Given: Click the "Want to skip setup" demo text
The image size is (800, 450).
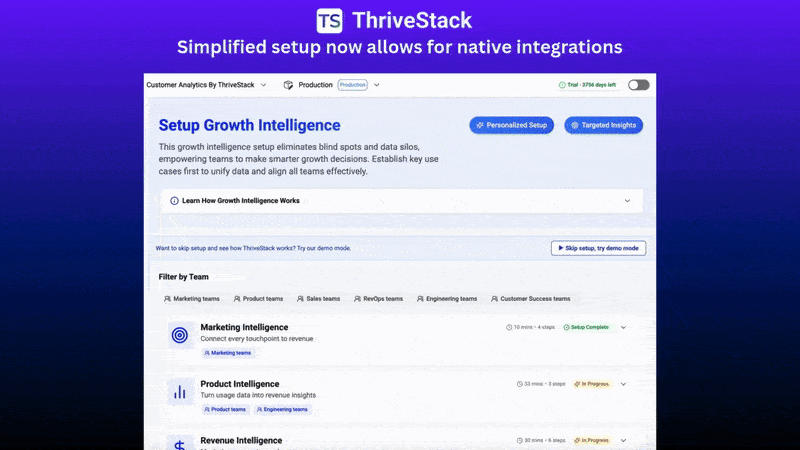Looking at the screenshot, I should (253, 248).
